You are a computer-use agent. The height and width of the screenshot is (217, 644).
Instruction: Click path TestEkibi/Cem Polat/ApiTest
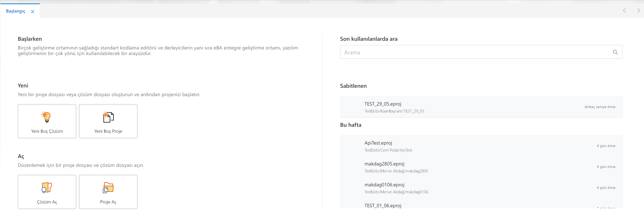(x=388, y=150)
